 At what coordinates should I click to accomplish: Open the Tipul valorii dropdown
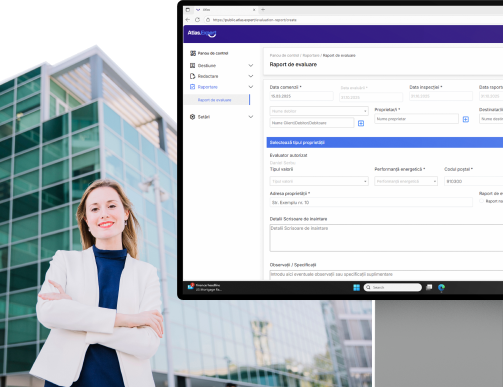click(319, 181)
